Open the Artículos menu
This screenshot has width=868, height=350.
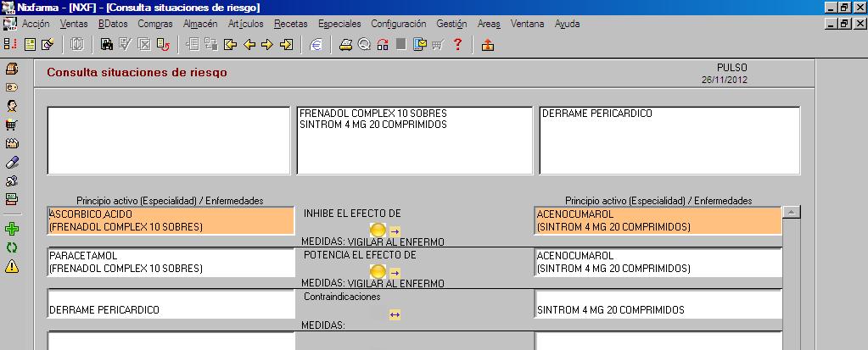coord(246,24)
